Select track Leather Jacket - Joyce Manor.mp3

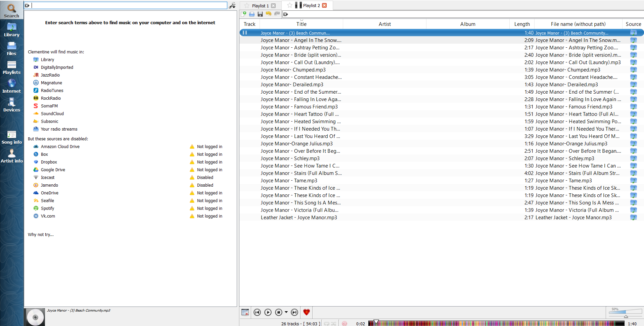pyautogui.click(x=441, y=218)
